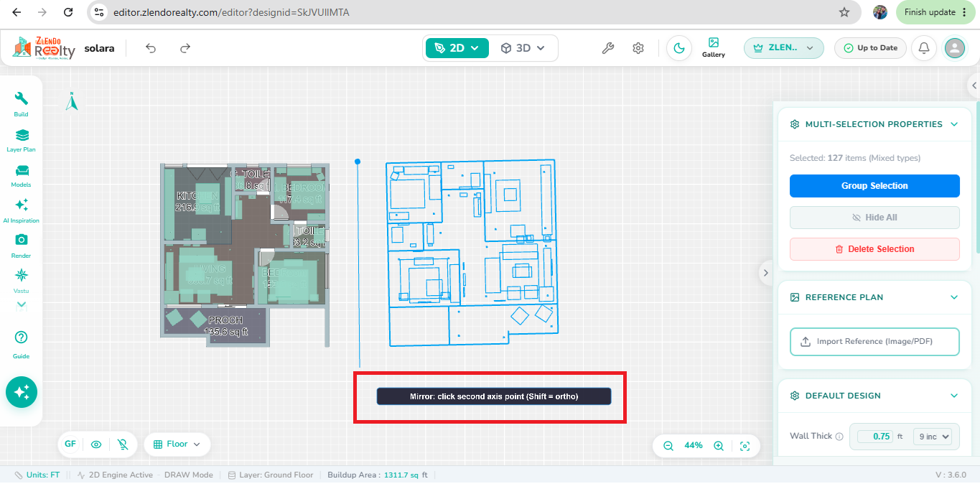The image size is (980, 489).
Task: Toggle floor visibility eye icon
Action: pos(96,444)
